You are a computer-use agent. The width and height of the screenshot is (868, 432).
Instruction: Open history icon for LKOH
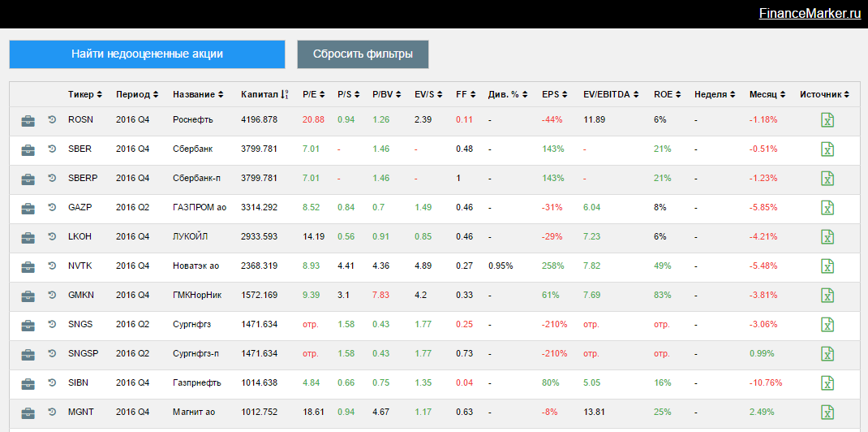[52, 237]
